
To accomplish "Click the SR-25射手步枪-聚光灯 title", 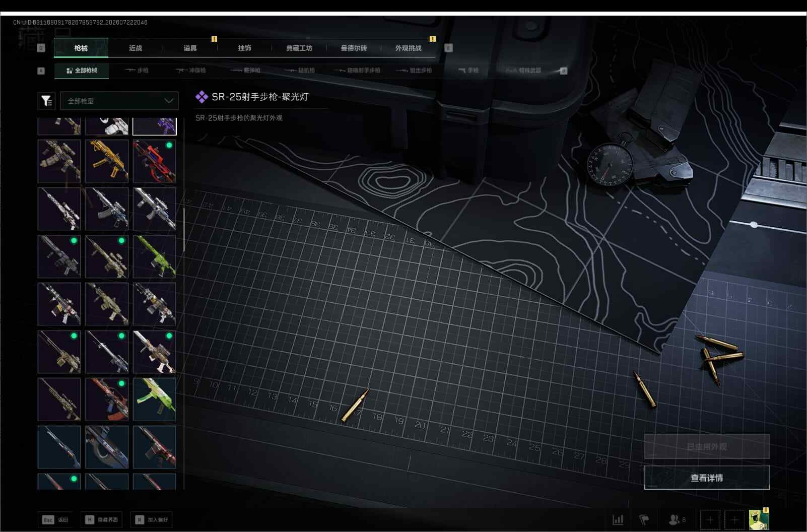I will pyautogui.click(x=260, y=97).
